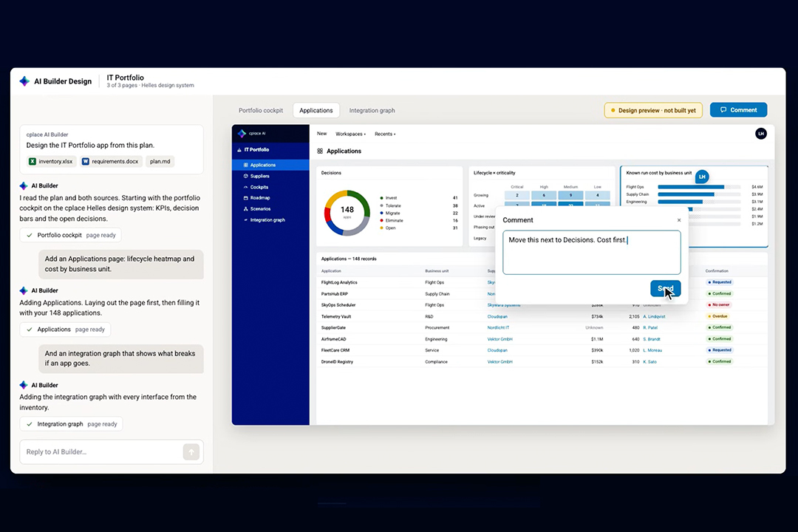
Task: Click AI Builder avatar above 'Adding the integration graph'
Action: 24,386
